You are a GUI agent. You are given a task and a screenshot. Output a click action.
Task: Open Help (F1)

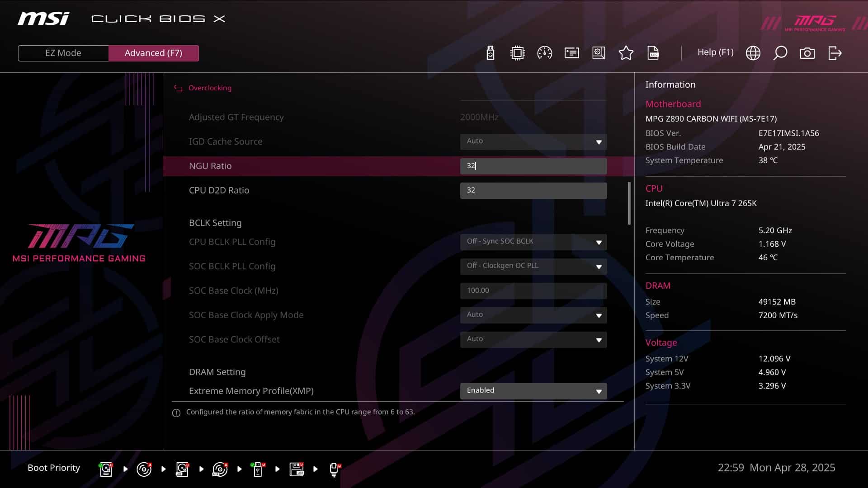(x=715, y=52)
